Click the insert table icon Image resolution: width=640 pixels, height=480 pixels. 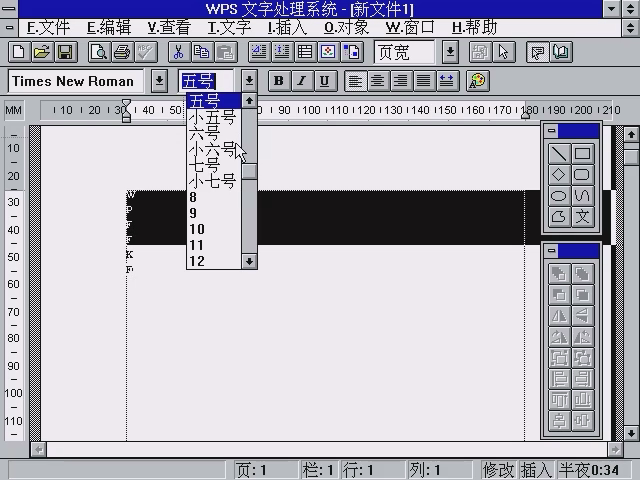point(305,52)
